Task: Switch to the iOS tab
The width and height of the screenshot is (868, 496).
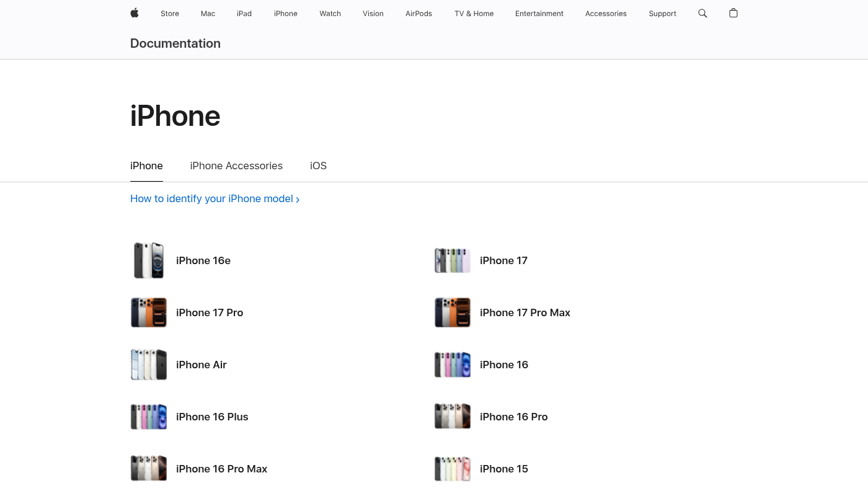Action: 318,166
